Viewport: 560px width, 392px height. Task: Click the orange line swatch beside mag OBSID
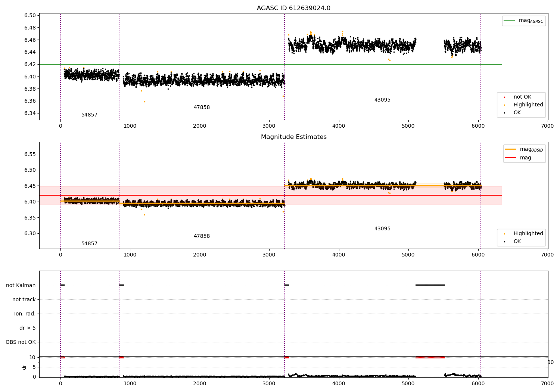tap(511, 149)
